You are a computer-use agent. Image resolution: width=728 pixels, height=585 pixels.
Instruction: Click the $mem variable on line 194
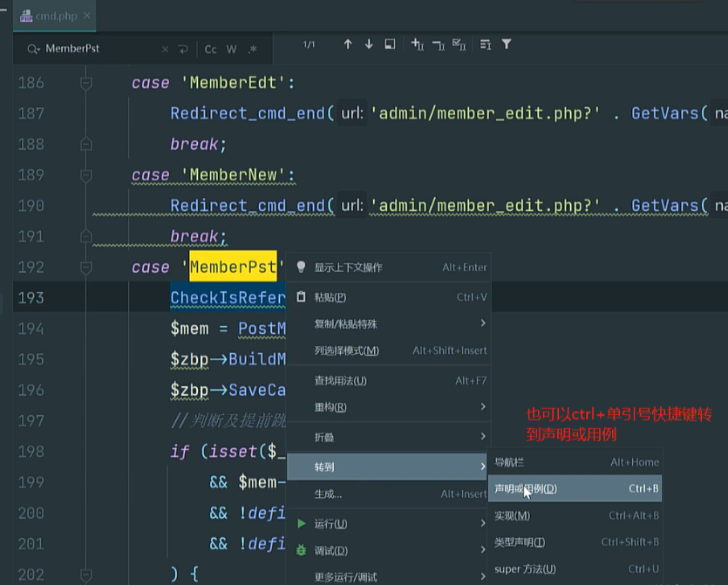click(189, 329)
